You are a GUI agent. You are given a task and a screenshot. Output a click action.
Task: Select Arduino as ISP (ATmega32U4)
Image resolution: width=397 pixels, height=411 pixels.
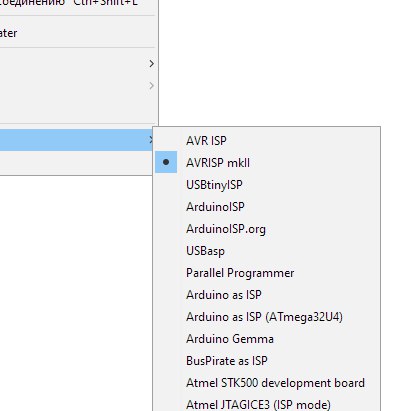pyautogui.click(x=266, y=316)
